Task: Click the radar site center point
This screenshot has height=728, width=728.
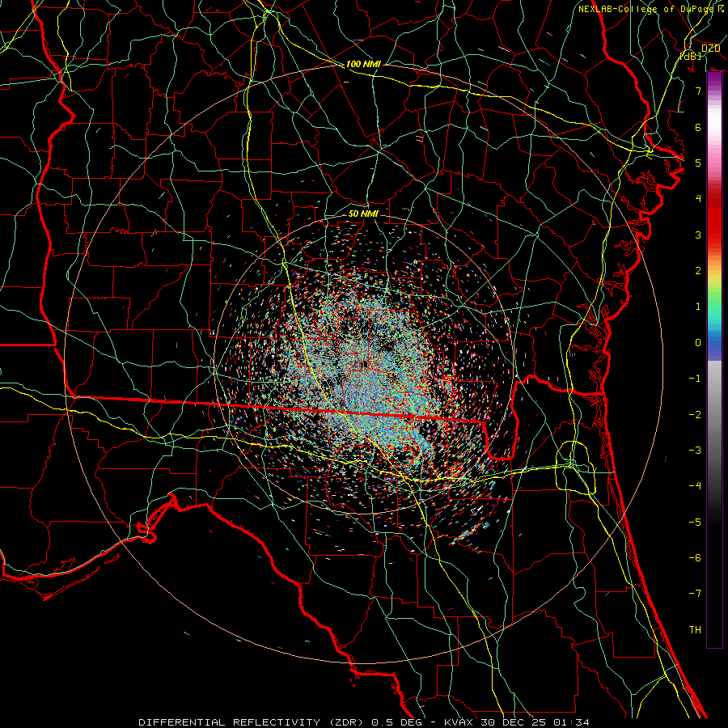Action: pos(363,365)
